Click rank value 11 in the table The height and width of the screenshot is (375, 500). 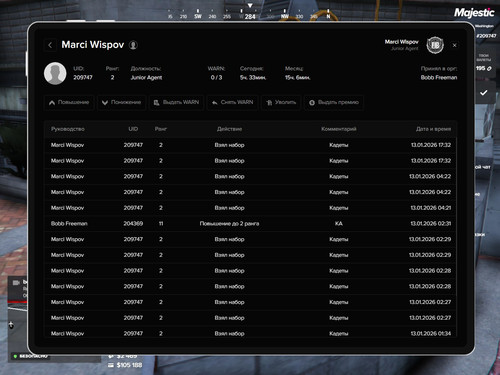[x=161, y=224]
